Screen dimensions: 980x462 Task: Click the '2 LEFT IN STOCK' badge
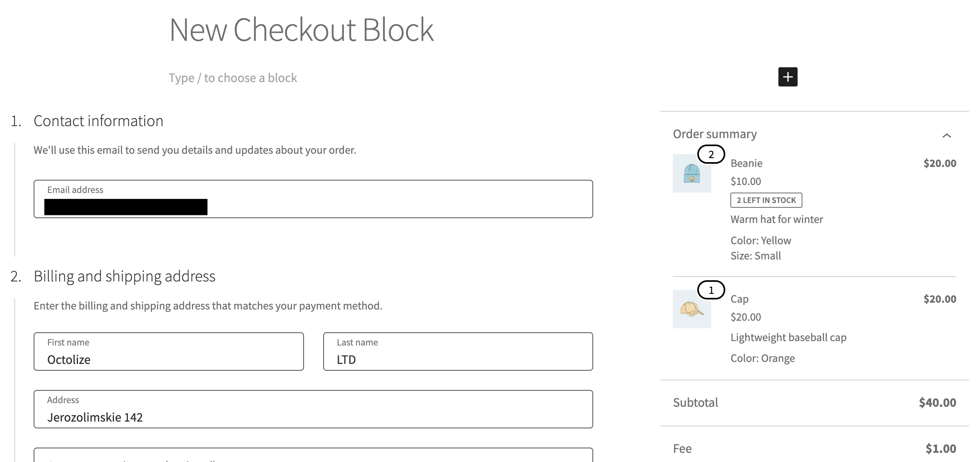766,200
